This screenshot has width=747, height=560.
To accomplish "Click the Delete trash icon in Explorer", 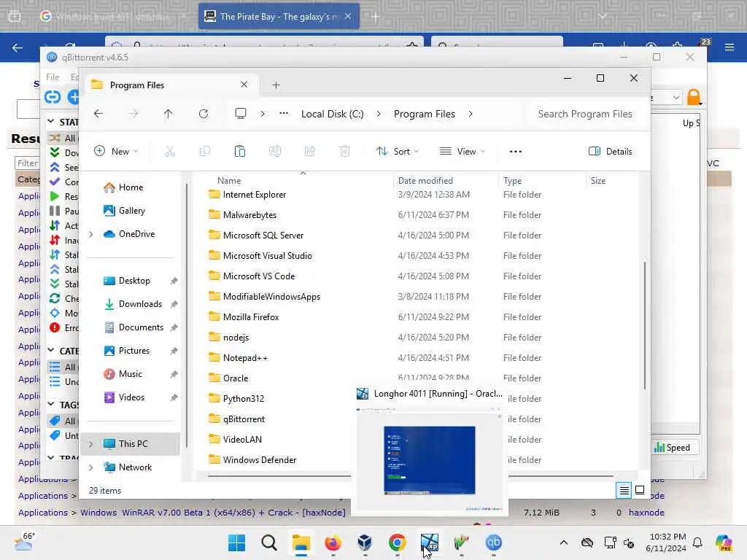I will (x=344, y=152).
